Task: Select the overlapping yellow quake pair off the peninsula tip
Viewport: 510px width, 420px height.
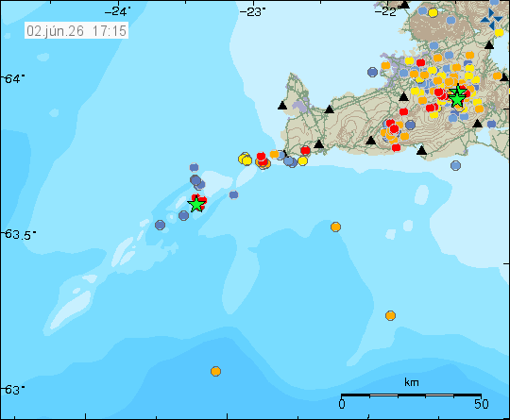Action: (245, 159)
